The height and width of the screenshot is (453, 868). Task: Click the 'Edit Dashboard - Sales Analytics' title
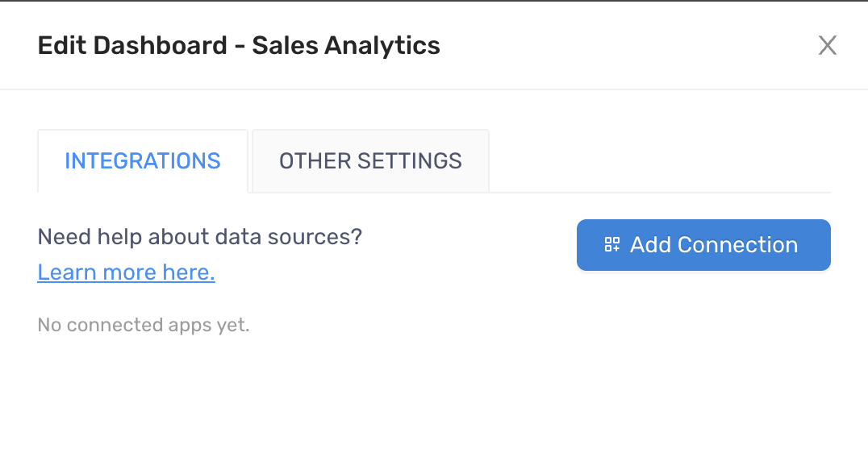point(239,45)
